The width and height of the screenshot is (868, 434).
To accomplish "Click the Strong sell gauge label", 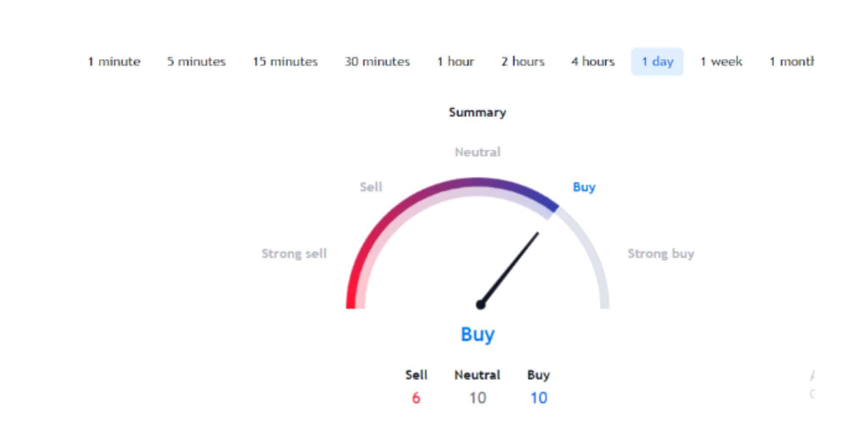I will pos(294,253).
